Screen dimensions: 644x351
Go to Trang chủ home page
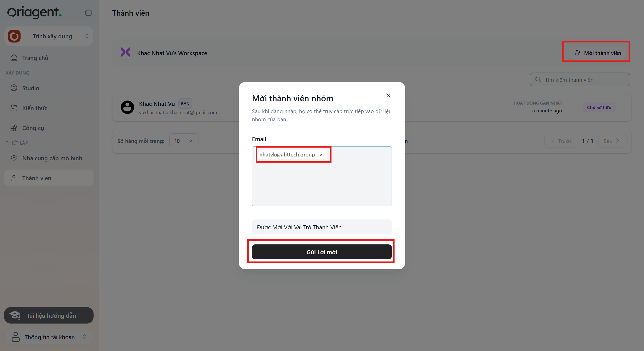[x=35, y=58]
